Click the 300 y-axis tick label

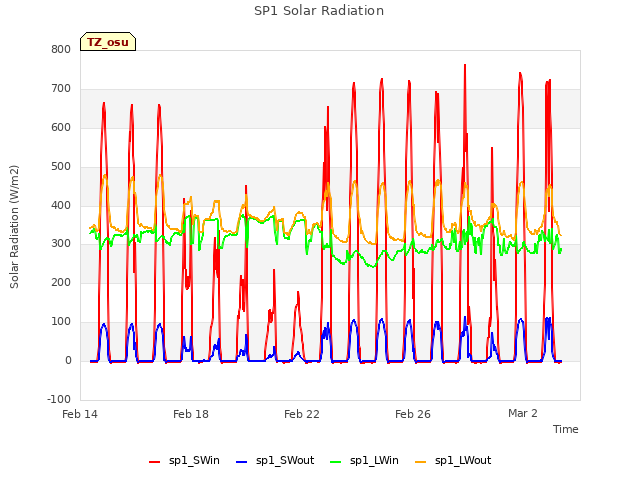click(x=61, y=244)
